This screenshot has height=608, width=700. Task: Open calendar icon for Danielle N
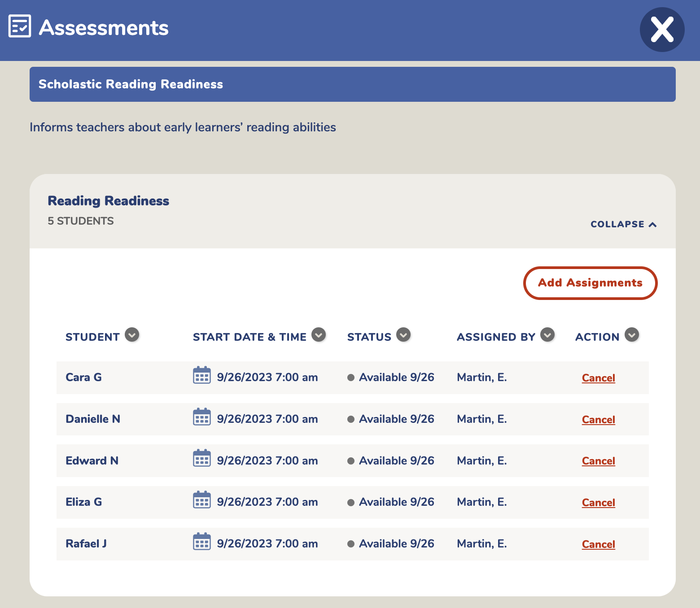(x=202, y=417)
